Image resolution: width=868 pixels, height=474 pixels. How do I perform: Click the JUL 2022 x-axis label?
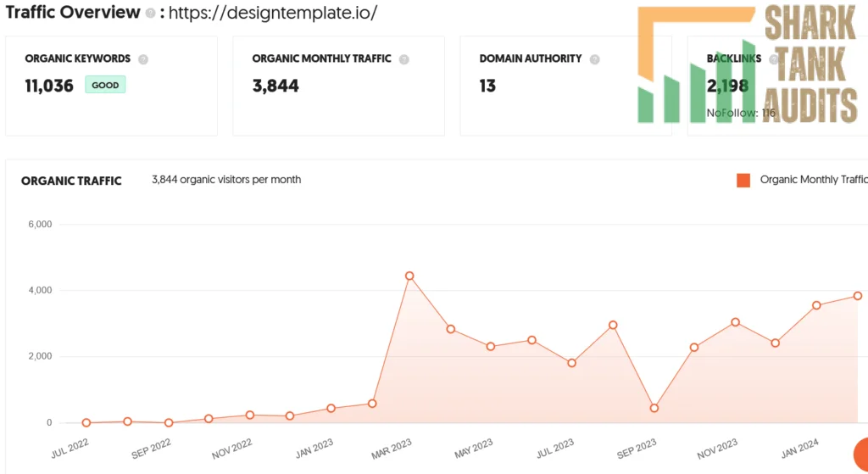70,448
